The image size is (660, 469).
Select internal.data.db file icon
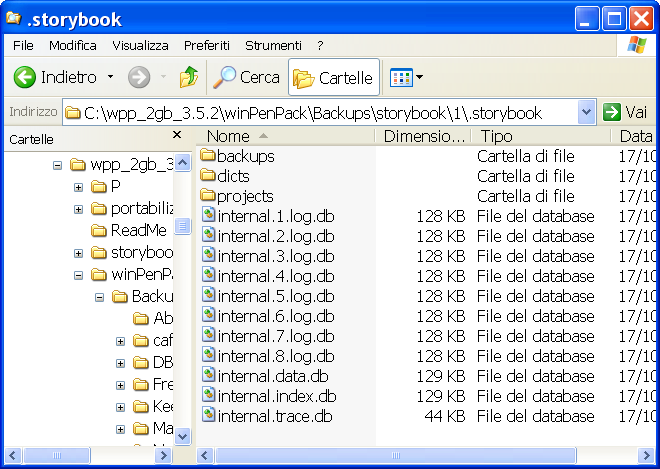point(209,375)
